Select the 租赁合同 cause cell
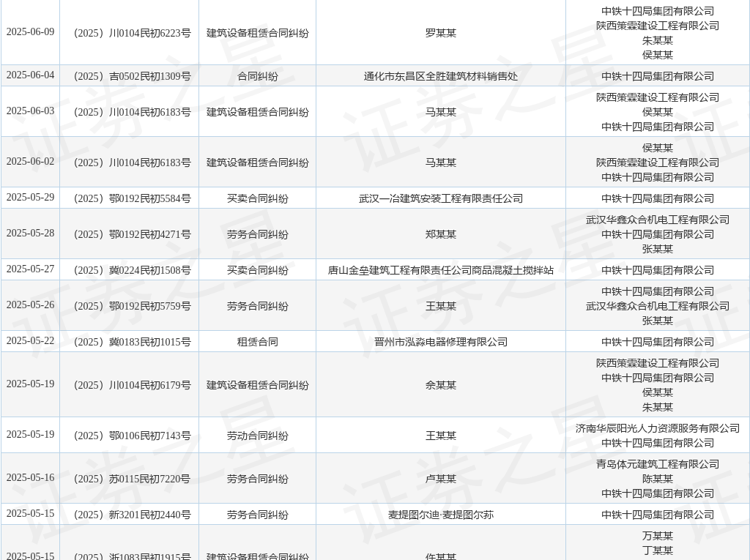Viewport: 750px width, 560px height. point(257,342)
